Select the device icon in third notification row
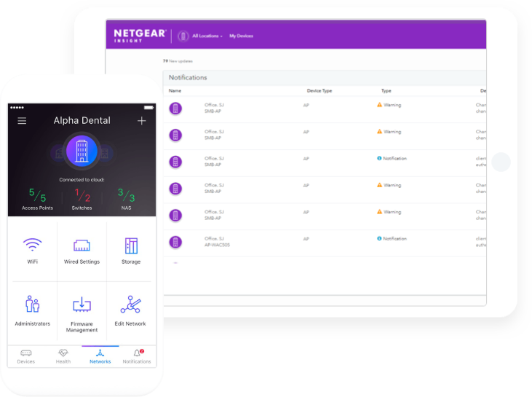The width and height of the screenshot is (532, 397). (175, 162)
